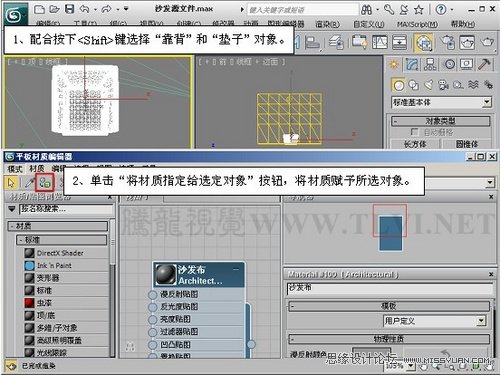Open the 自定义(U) menu
Screen dimensions: 500x375
pos(368,24)
